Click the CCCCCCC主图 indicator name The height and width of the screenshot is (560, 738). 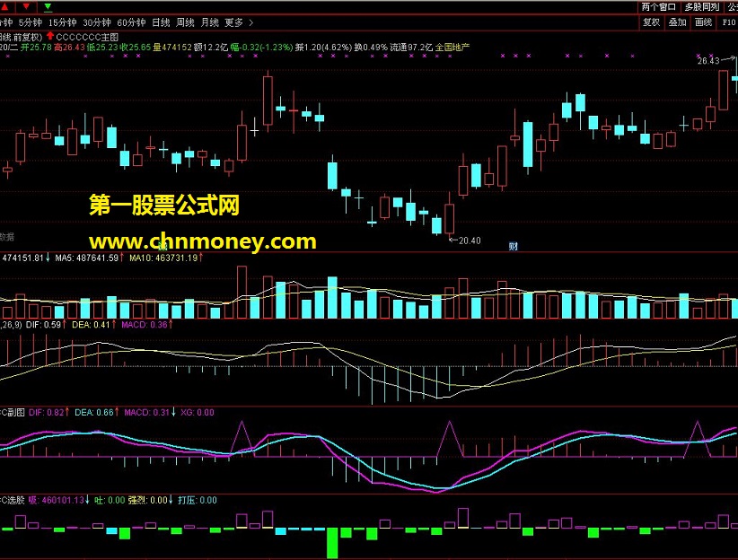(x=87, y=37)
